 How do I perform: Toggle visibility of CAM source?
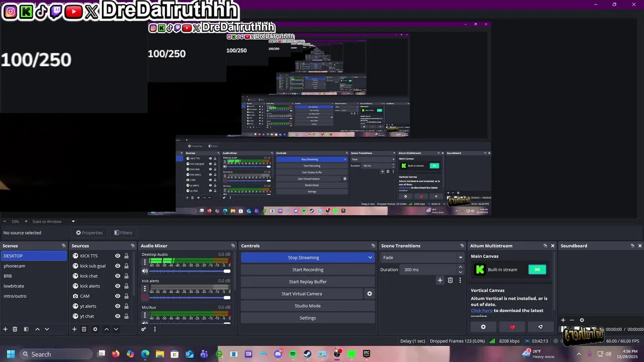tap(118, 296)
